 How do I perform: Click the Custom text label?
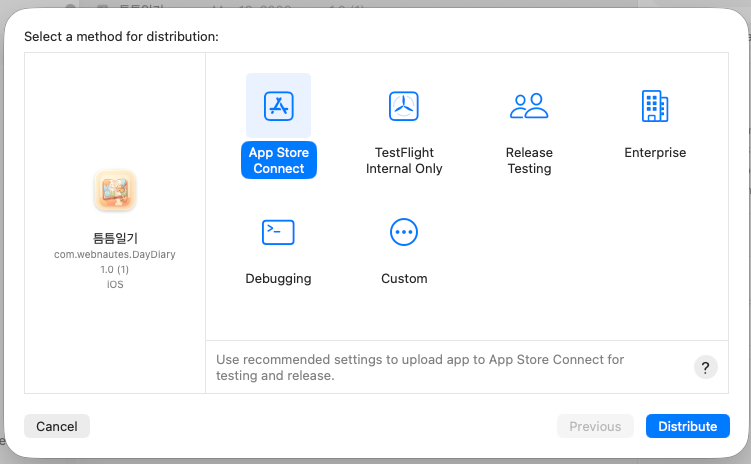pos(404,279)
